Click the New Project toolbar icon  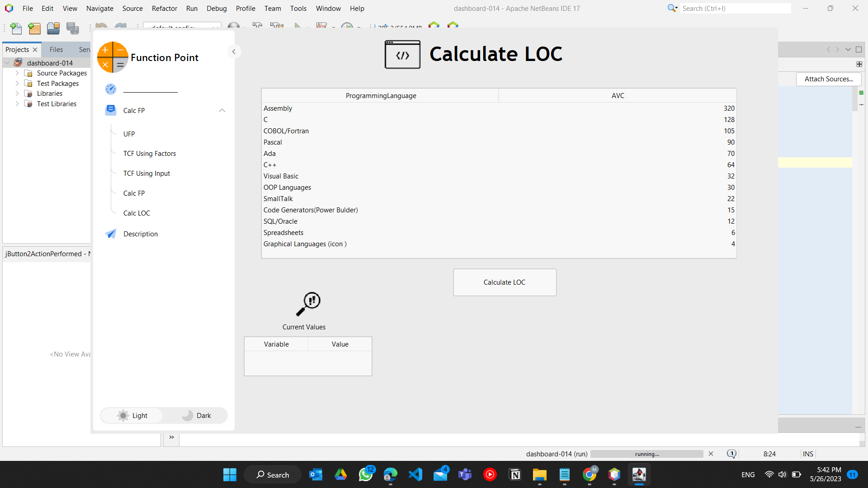pos(34,28)
